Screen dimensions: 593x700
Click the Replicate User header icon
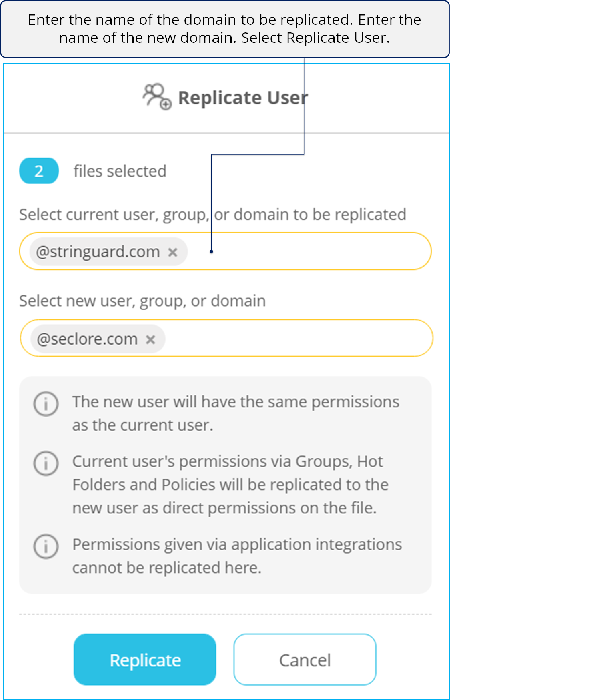pyautogui.click(x=157, y=96)
